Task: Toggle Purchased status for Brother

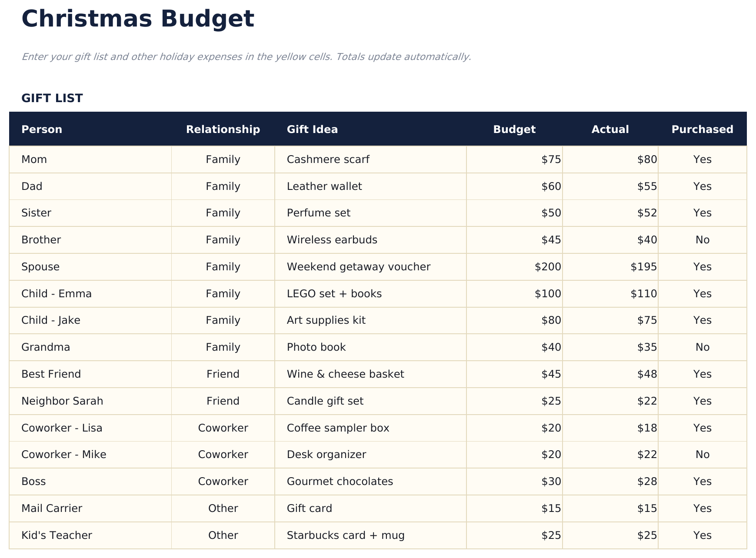Action: click(703, 239)
